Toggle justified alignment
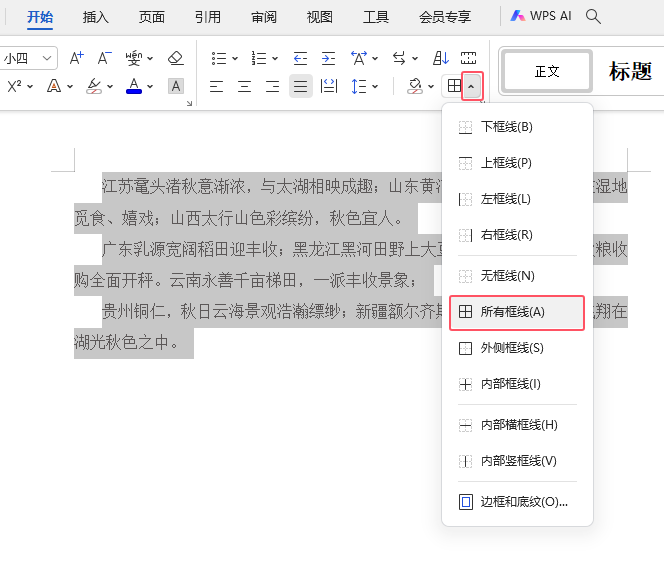Viewport: 664px width, 562px height. (301, 86)
